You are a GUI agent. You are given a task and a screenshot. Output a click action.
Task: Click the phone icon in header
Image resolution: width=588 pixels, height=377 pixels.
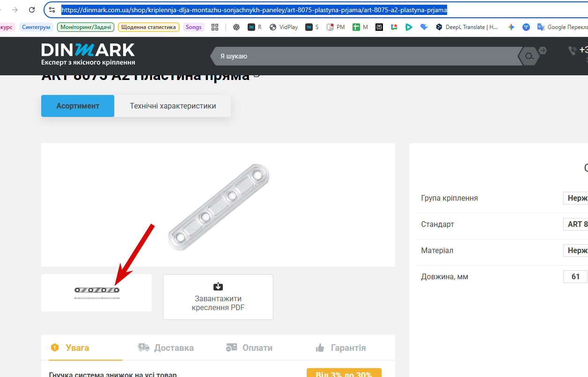click(x=572, y=50)
